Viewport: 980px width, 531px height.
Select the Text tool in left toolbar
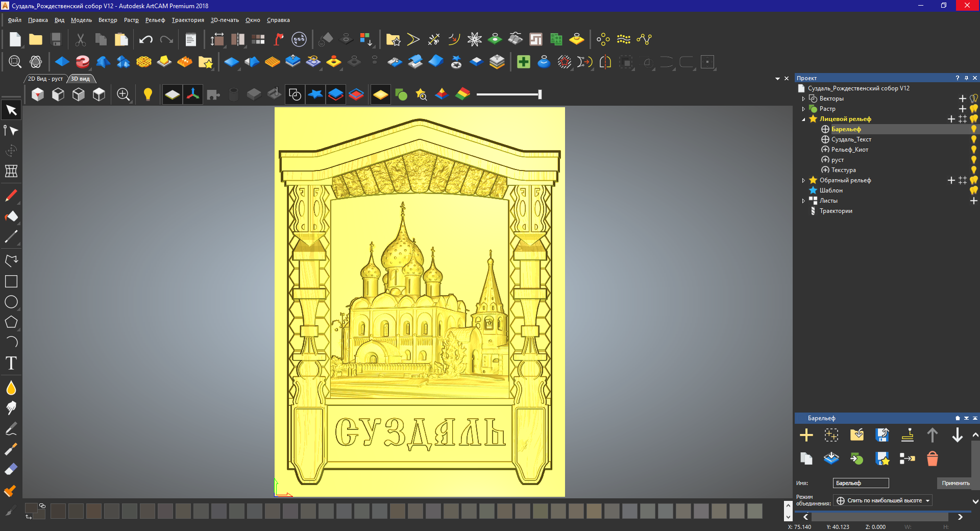click(x=11, y=363)
